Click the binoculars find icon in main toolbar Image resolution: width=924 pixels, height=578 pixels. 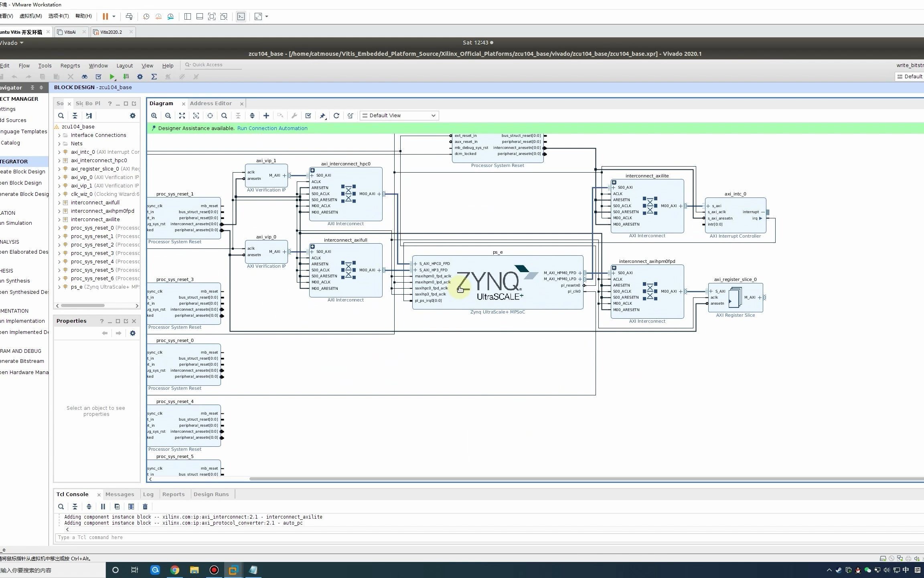coord(84,77)
